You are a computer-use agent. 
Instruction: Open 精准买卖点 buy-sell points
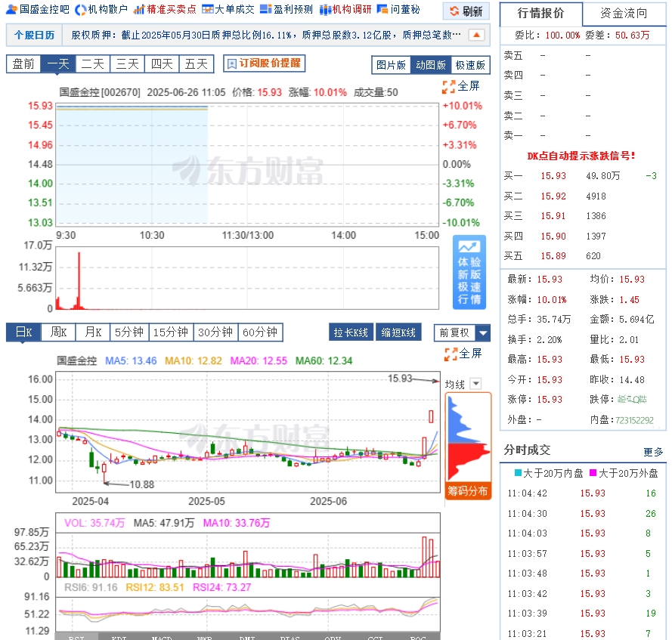click(165, 9)
